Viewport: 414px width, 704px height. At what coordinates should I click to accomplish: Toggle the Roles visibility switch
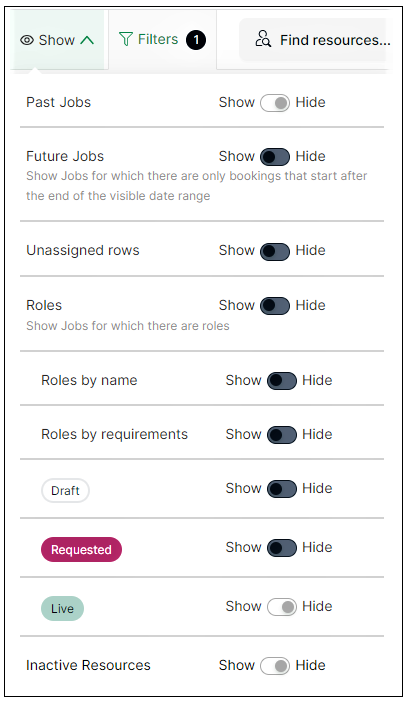tap(275, 306)
